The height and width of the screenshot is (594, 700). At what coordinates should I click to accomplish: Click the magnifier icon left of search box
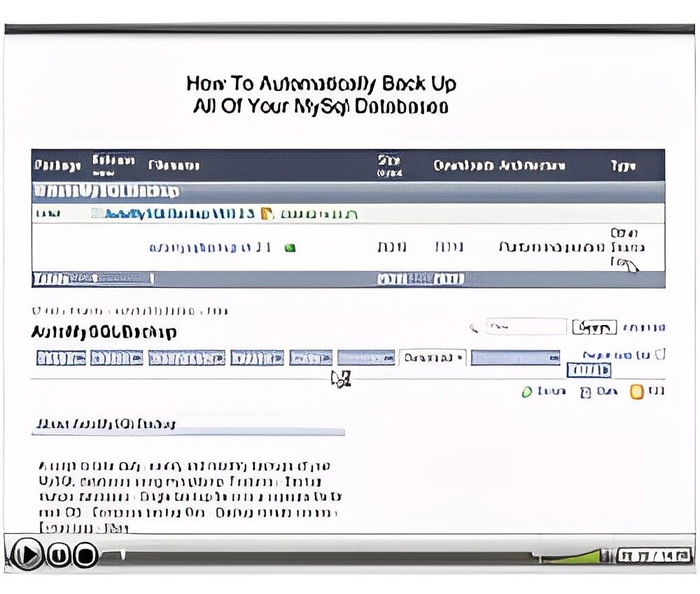click(x=474, y=329)
